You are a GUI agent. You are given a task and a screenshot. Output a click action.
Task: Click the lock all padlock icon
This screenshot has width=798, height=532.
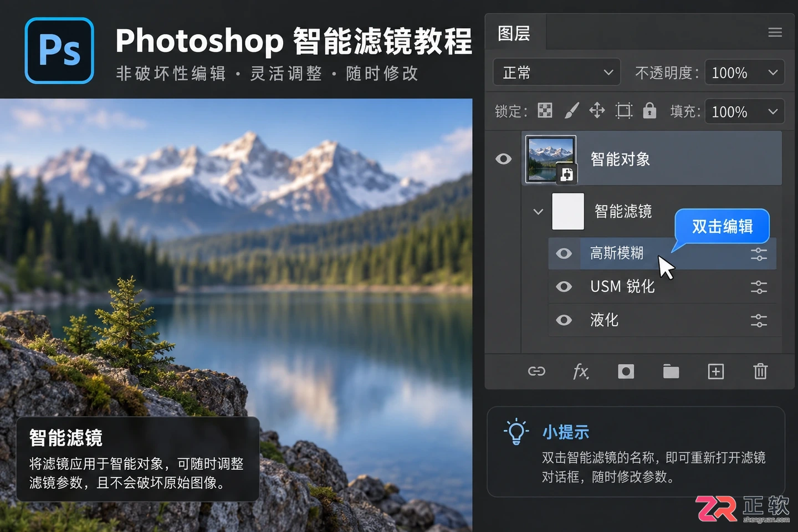649,111
